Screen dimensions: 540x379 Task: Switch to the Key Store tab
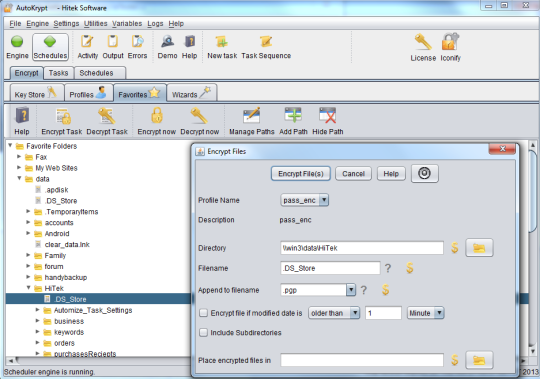[37, 93]
